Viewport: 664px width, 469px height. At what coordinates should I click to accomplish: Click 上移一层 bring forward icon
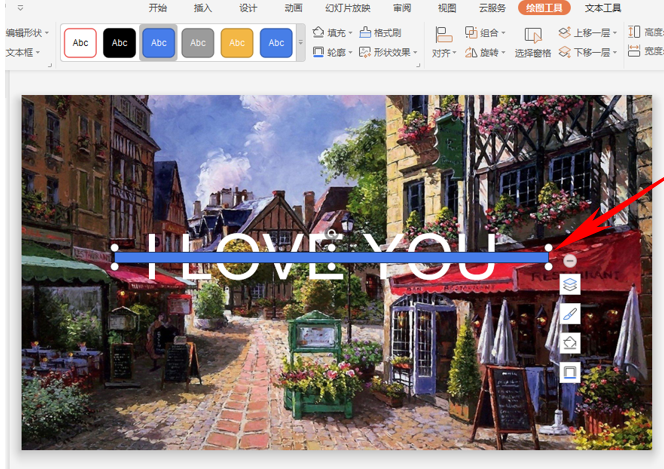point(564,32)
